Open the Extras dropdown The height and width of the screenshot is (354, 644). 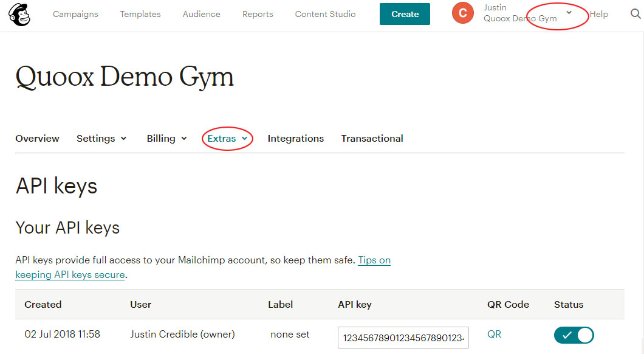click(227, 139)
